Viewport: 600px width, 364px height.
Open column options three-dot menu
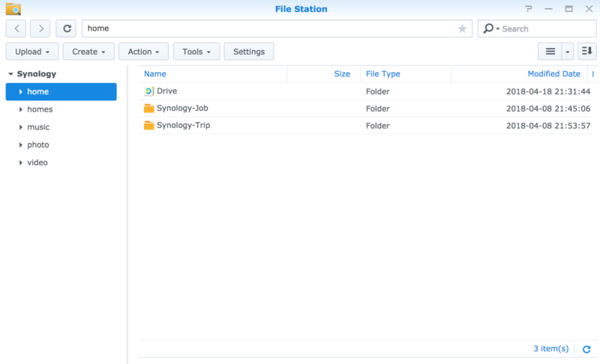593,74
